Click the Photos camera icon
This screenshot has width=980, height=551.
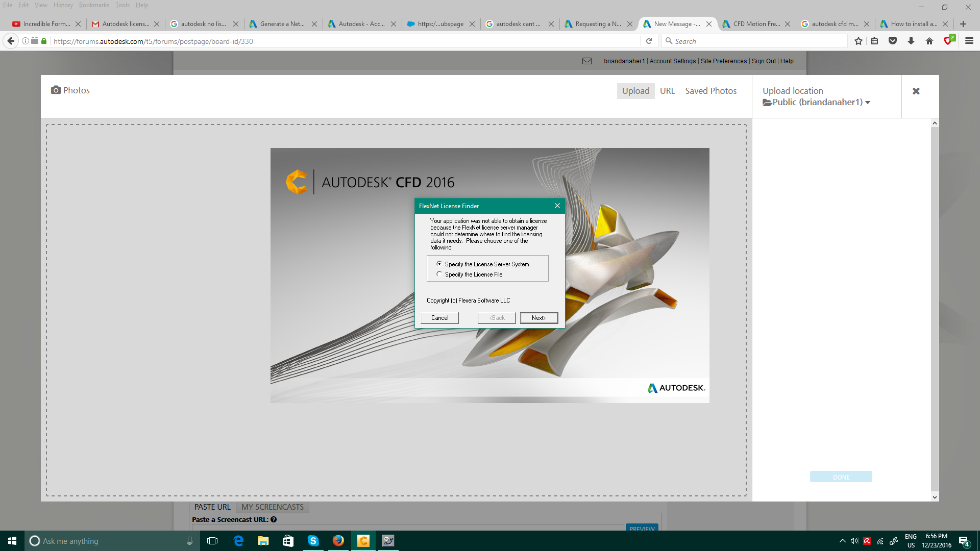tap(56, 90)
